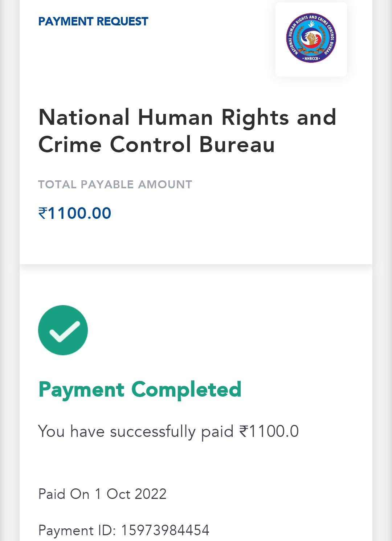Click the rupee symbol in the blue amount
The image size is (392, 541).
click(x=43, y=213)
